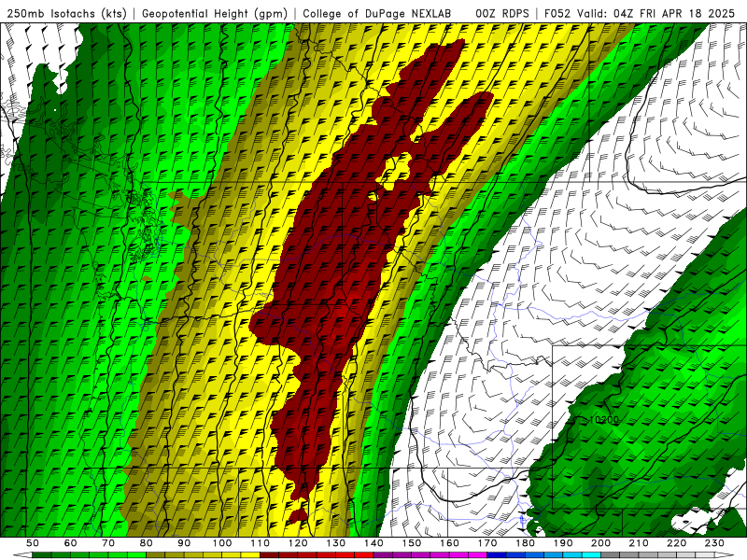Click the "F052" forecast hour text
Viewport: 747px width, 560px height.
coord(557,13)
